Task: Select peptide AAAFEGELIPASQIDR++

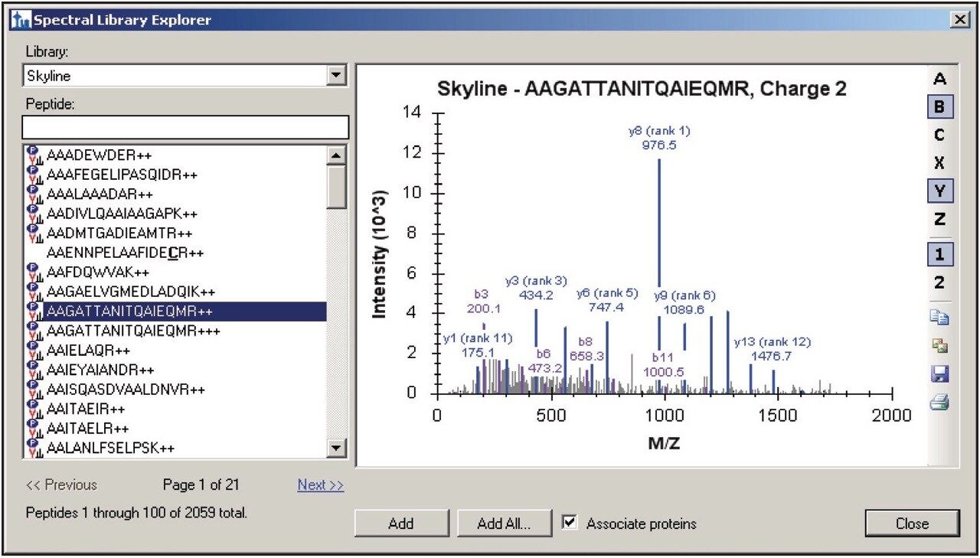Action: (122, 175)
